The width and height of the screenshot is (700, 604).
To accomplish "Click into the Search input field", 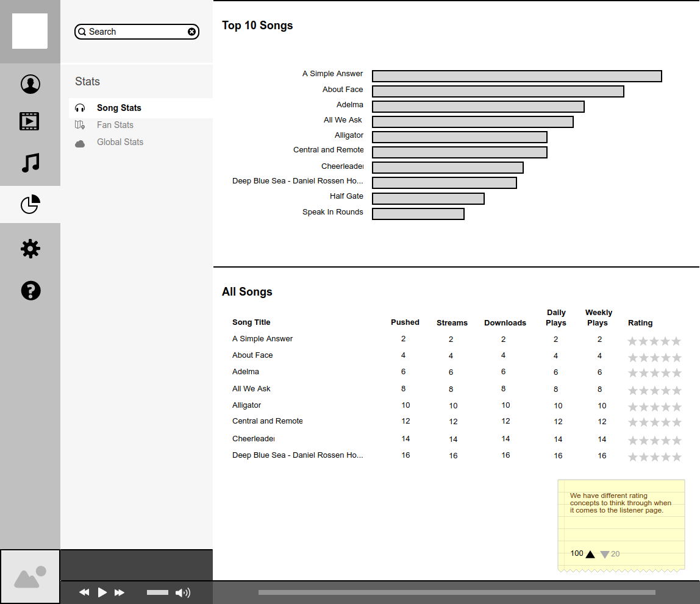I will pyautogui.click(x=137, y=32).
